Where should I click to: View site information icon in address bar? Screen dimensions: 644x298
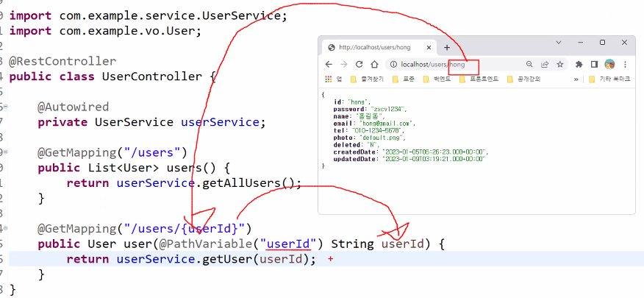point(394,65)
